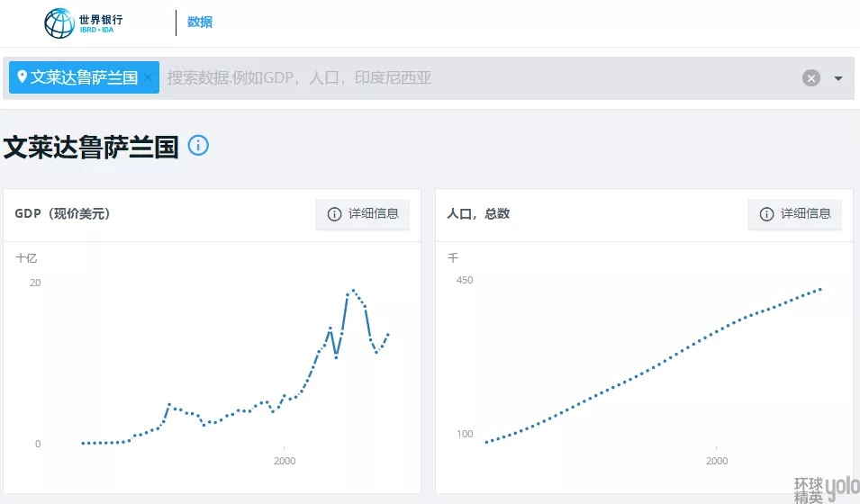Click the blue info icon beside country heading

[198, 145]
